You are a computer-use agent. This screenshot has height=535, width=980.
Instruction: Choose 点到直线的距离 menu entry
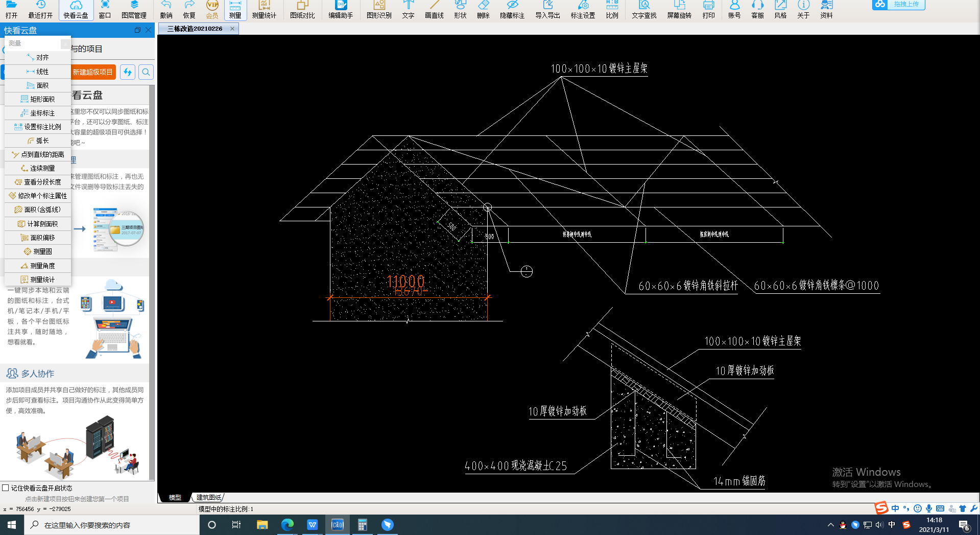click(x=38, y=154)
